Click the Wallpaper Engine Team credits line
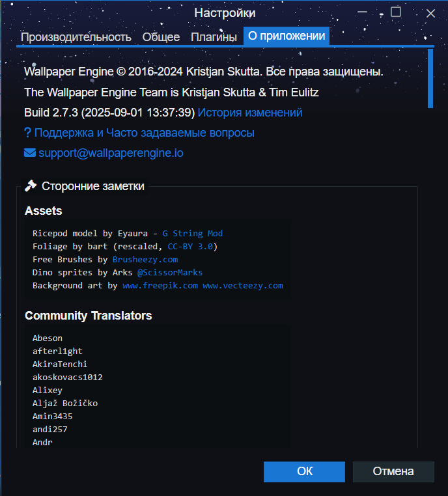The width and height of the screenshot is (448, 496). point(171,92)
